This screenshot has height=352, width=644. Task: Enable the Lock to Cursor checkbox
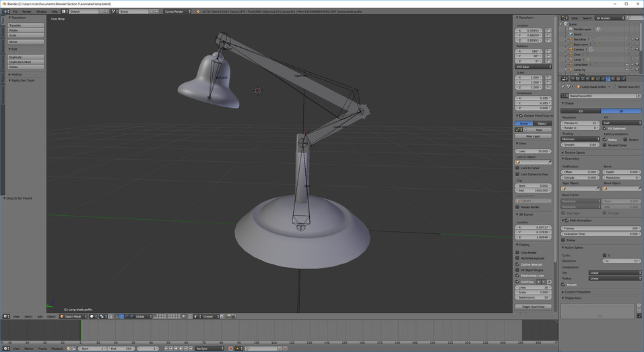[x=517, y=168]
